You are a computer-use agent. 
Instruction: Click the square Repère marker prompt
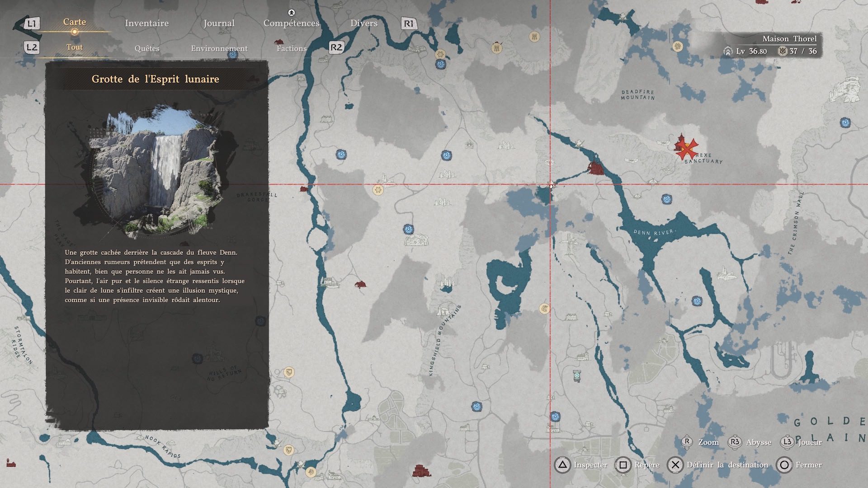click(637, 465)
